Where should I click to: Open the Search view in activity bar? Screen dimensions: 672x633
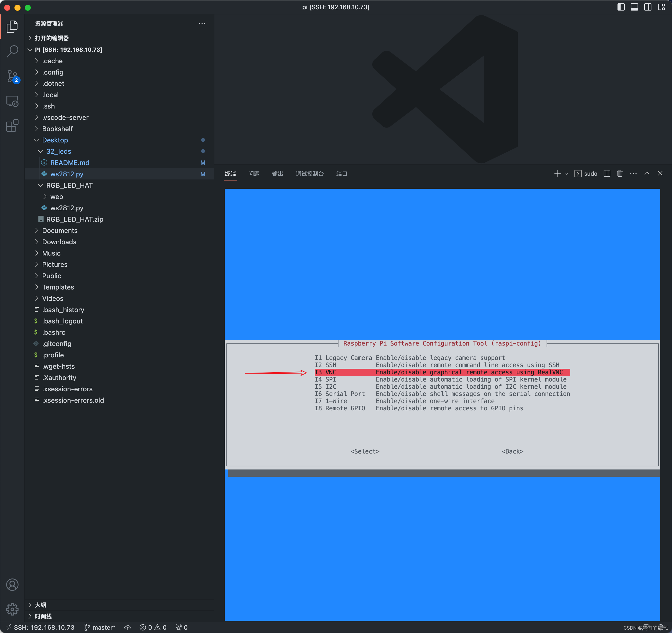tap(13, 51)
